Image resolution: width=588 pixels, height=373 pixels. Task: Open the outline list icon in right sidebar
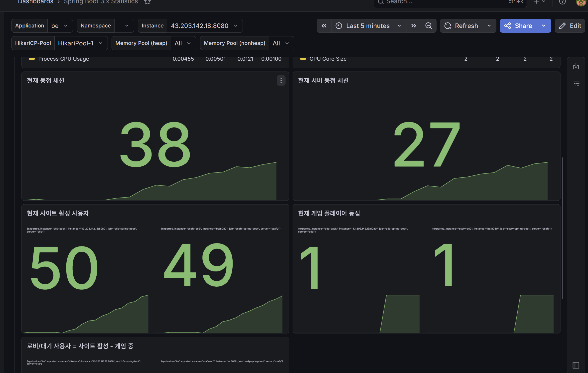pyautogui.click(x=576, y=84)
